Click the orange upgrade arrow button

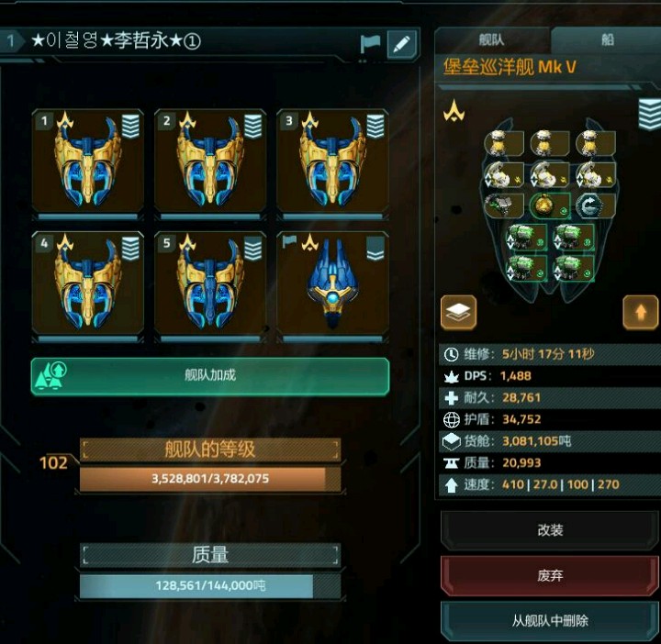coord(641,312)
